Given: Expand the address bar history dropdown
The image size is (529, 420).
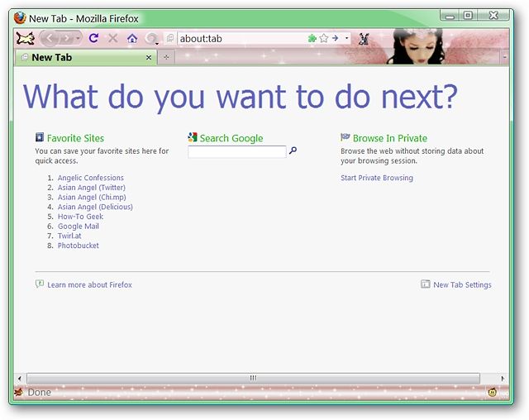Looking at the screenshot, I should [x=346, y=38].
